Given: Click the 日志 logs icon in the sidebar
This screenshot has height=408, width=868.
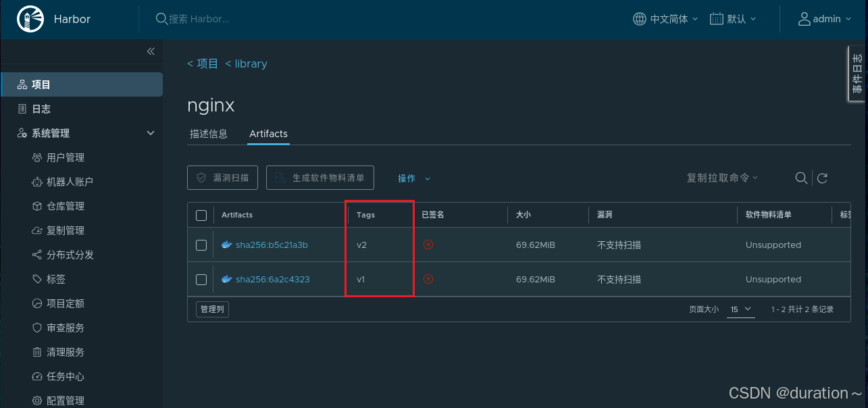Looking at the screenshot, I should (22, 109).
